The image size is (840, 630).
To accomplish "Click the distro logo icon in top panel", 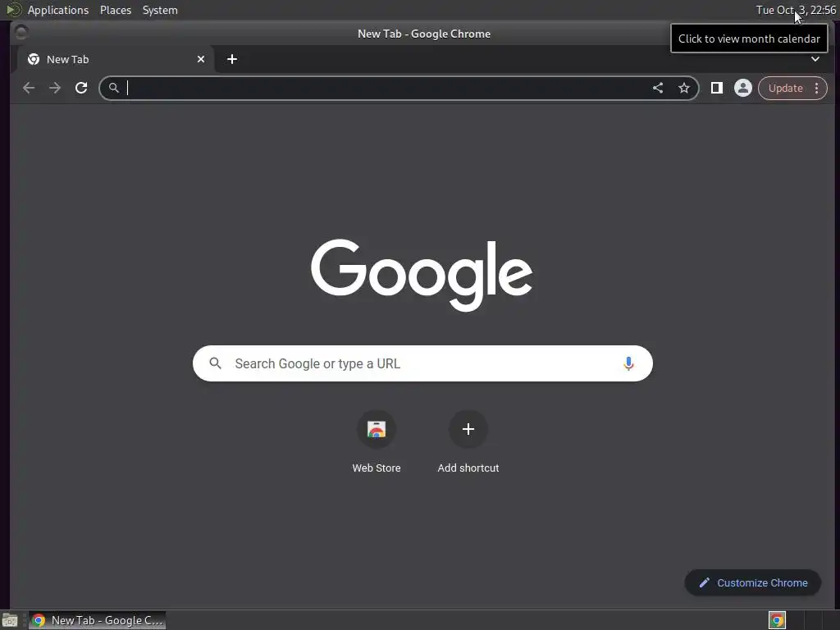I will [x=13, y=10].
